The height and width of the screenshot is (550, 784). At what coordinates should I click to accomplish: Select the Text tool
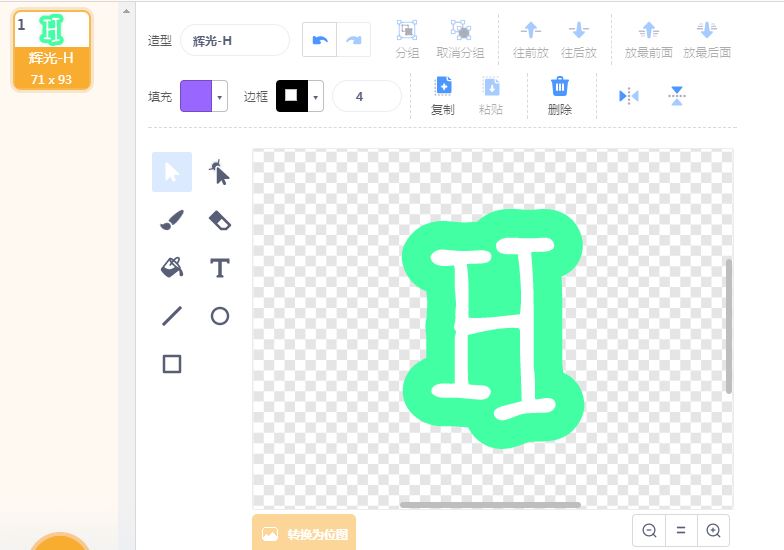220,268
